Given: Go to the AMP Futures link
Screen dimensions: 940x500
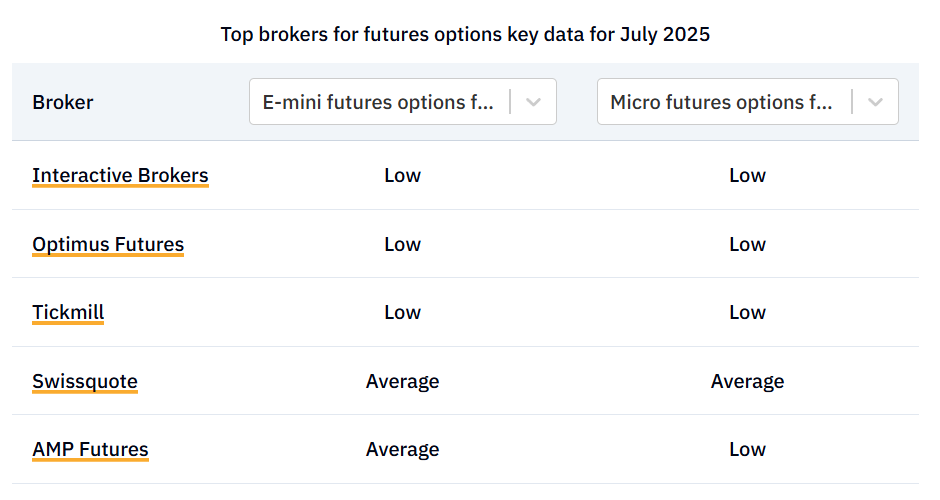Looking at the screenshot, I should click(90, 450).
